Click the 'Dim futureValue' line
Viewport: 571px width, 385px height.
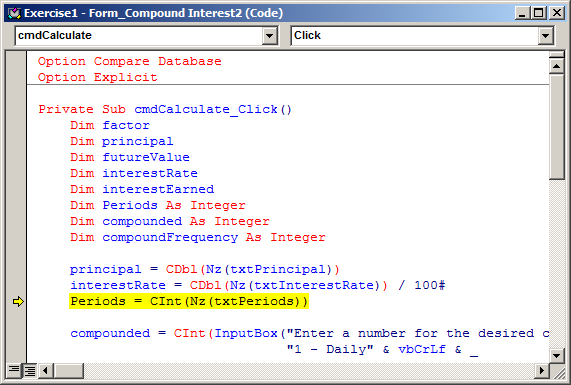(130, 157)
